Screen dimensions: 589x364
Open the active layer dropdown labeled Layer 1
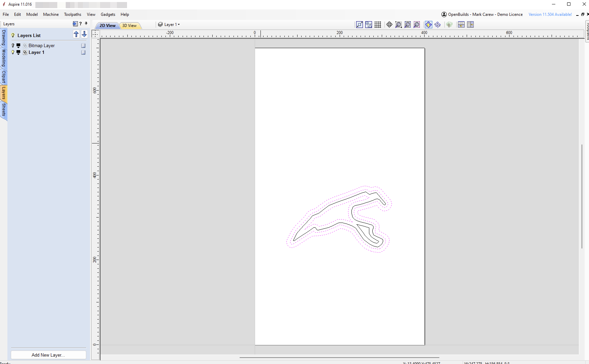[x=169, y=25]
